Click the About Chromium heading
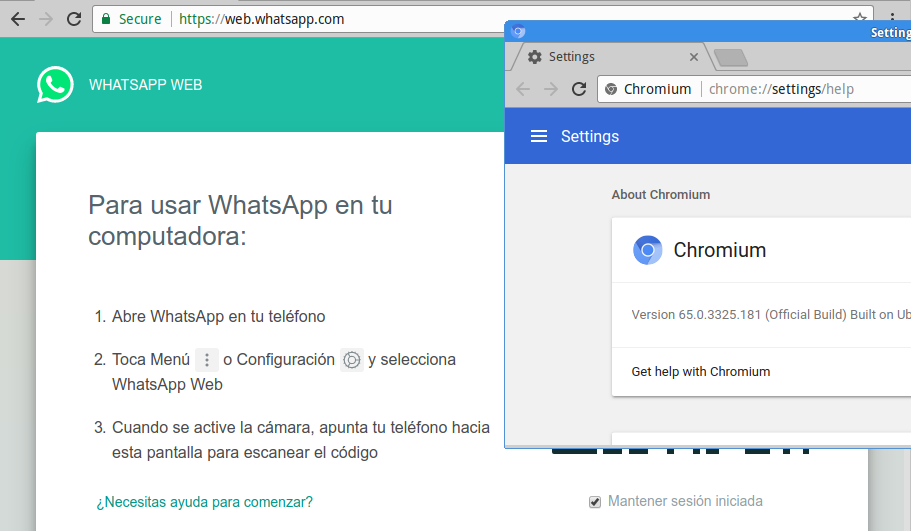 (x=661, y=195)
